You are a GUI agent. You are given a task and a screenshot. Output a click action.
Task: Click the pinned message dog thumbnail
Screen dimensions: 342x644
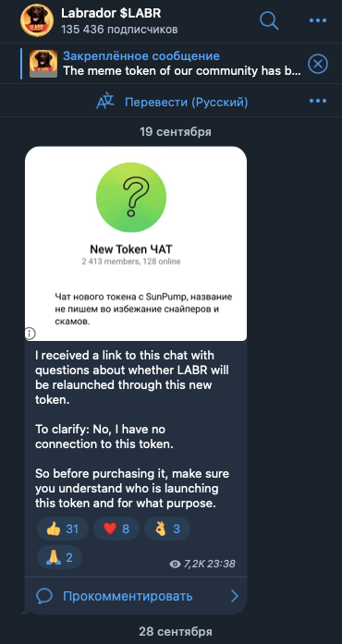click(x=43, y=64)
